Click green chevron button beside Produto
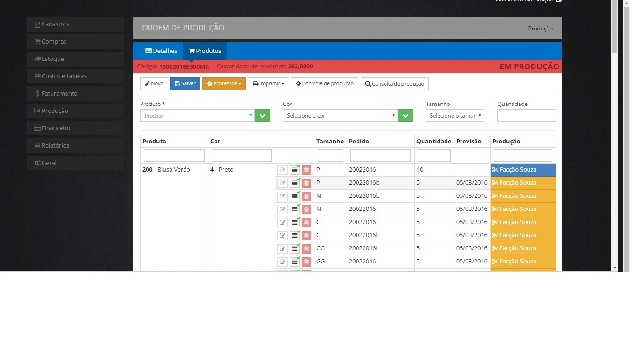This screenshot has height=360, width=640. (262, 116)
